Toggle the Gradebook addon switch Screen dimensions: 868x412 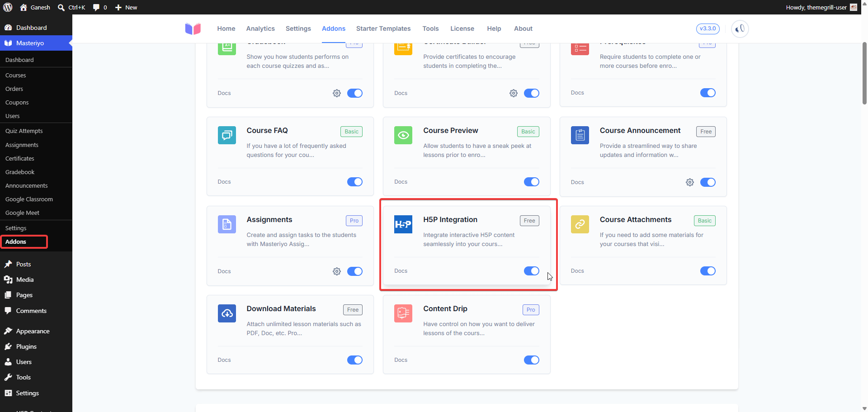coord(355,93)
